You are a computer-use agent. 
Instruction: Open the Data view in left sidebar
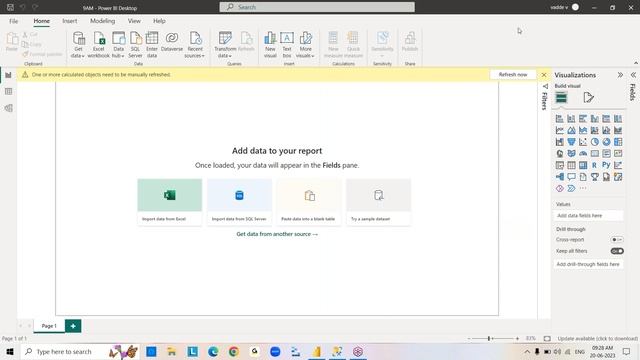coord(8,91)
